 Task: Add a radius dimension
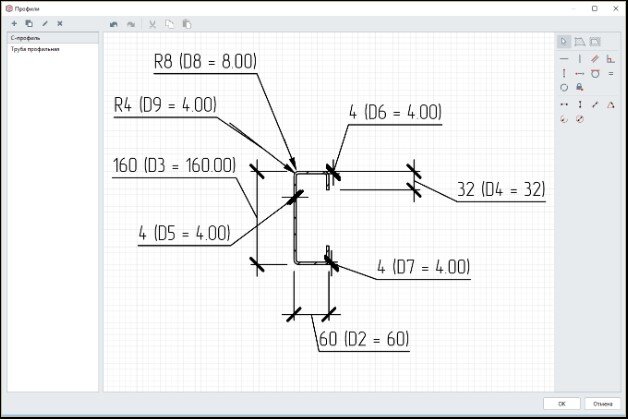[x=564, y=119]
